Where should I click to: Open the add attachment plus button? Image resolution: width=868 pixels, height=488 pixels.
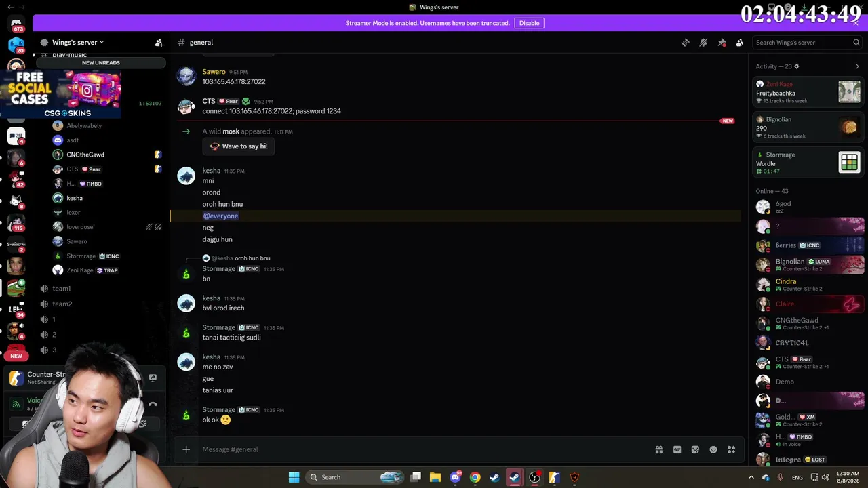[x=186, y=449]
